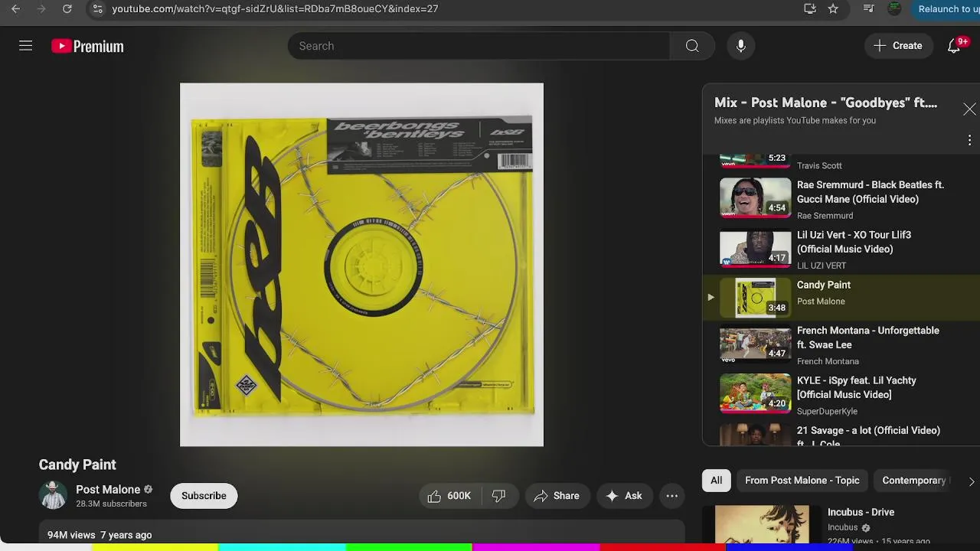Reload the page
The height and width of the screenshot is (551, 980).
click(x=67, y=9)
